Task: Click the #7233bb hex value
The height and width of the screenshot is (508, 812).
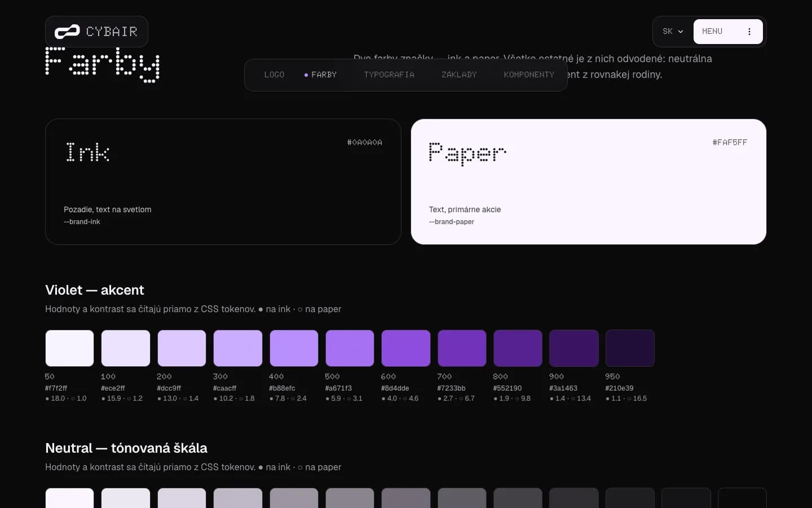Action: pos(451,388)
